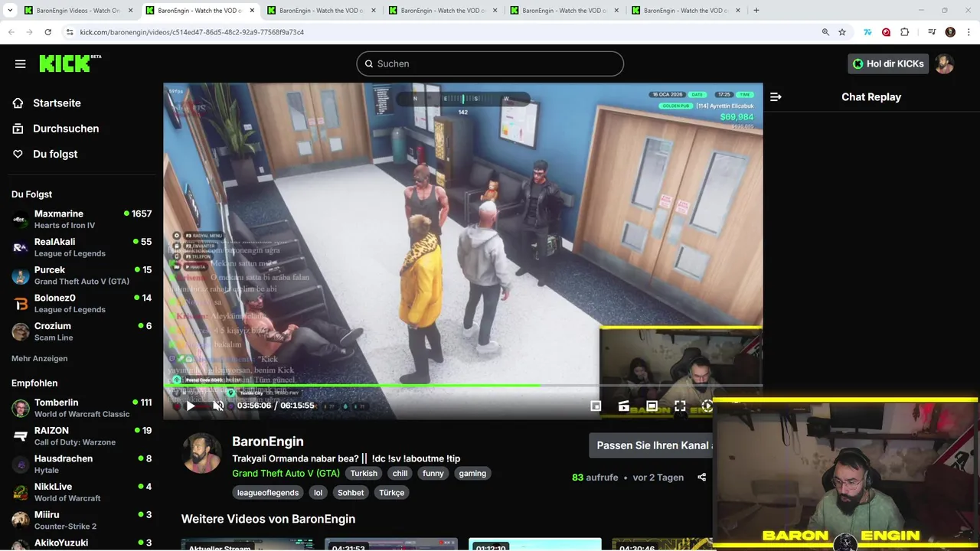Play the video
Image resolution: width=980 pixels, height=551 pixels.
coord(191,406)
